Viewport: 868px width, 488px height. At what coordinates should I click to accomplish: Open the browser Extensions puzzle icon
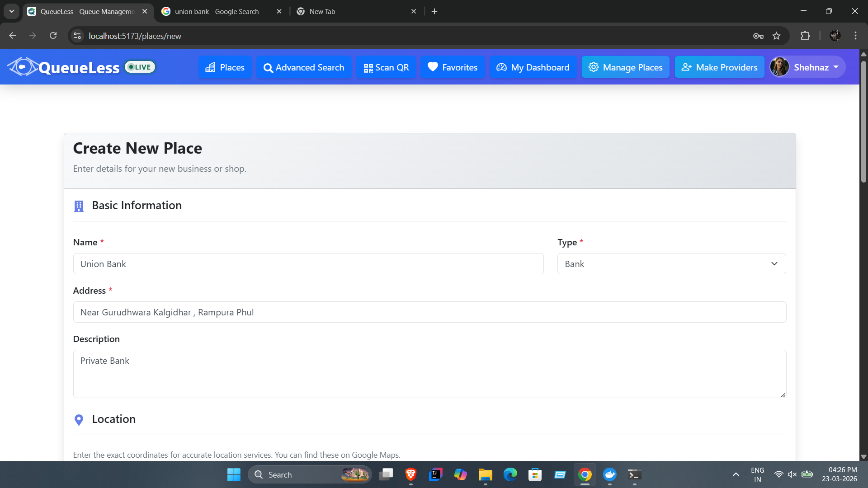805,36
